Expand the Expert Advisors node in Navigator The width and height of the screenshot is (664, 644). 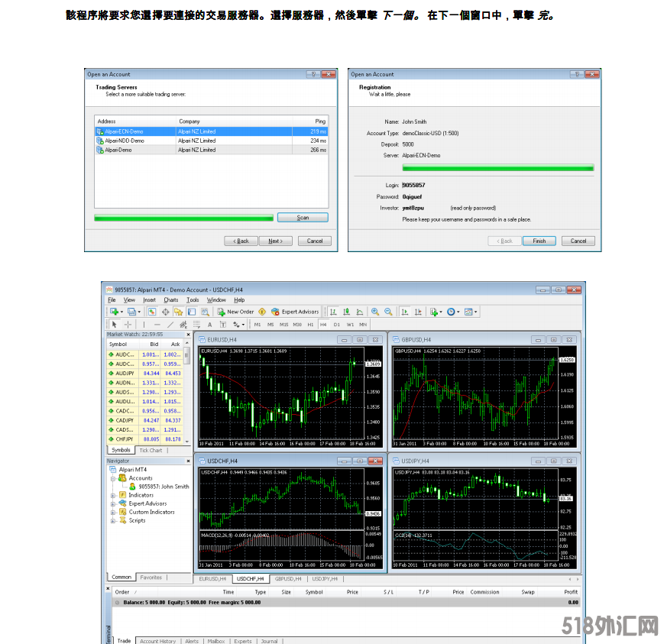113,504
